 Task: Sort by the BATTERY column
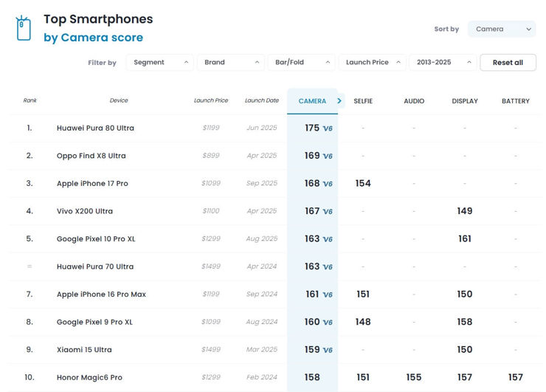[515, 101]
